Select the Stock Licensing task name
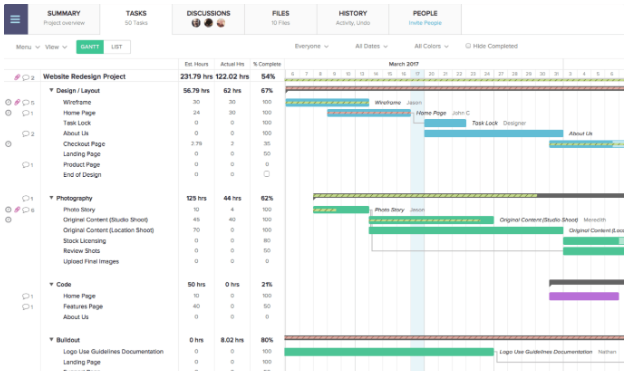Viewport: 641px width, 371px height. click(85, 241)
